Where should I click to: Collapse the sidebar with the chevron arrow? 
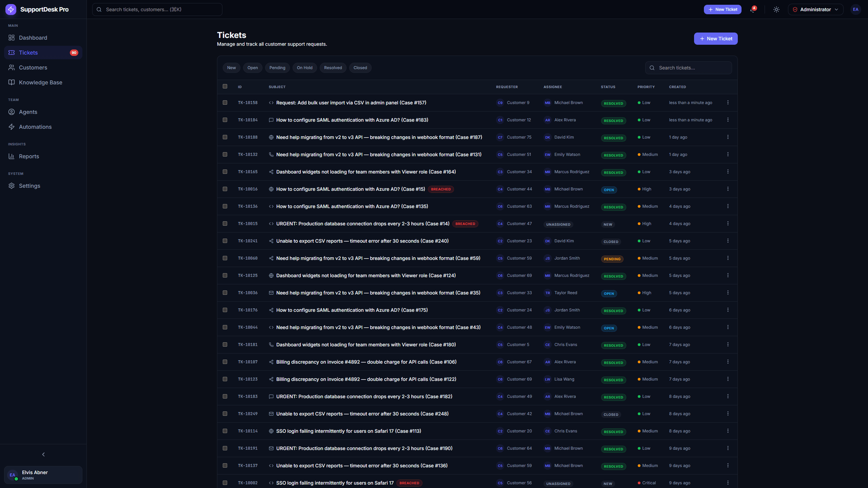click(x=43, y=454)
